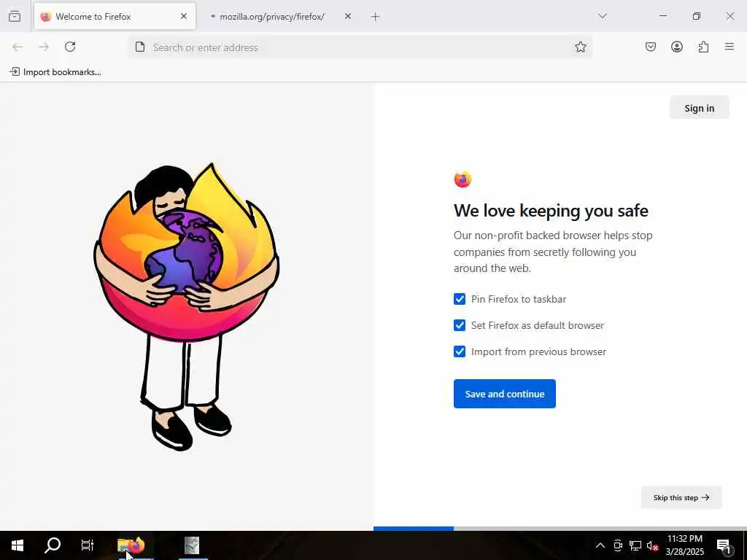Switch to Welcome to Firefox tab

pyautogui.click(x=115, y=16)
